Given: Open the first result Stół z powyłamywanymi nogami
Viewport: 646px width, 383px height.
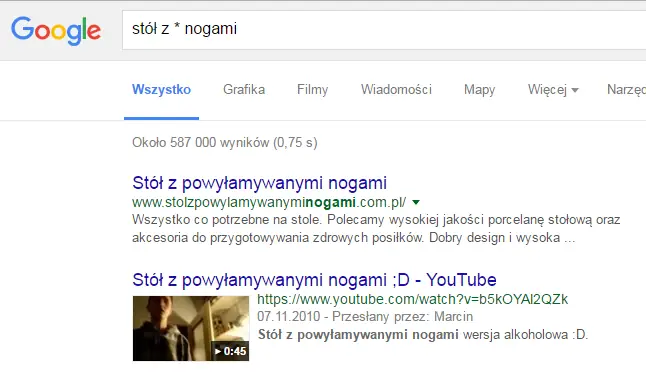Looking at the screenshot, I should pyautogui.click(x=260, y=183).
